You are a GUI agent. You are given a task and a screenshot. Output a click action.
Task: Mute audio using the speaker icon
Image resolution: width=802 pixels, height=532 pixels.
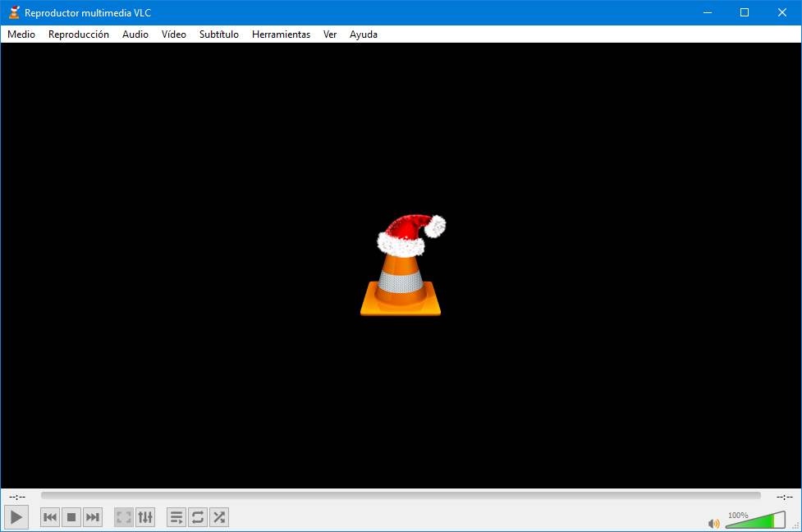click(713, 523)
